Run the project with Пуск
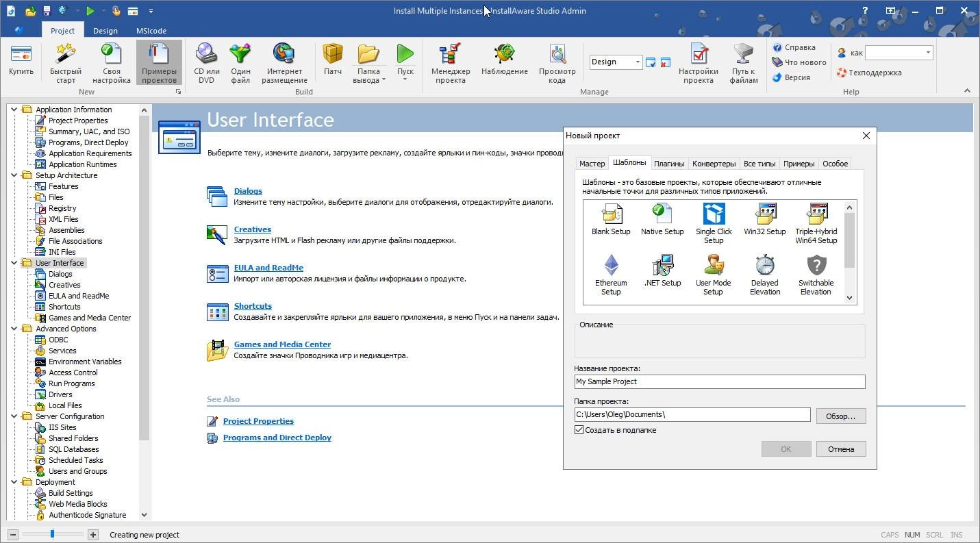980x543 pixels. coord(405,63)
